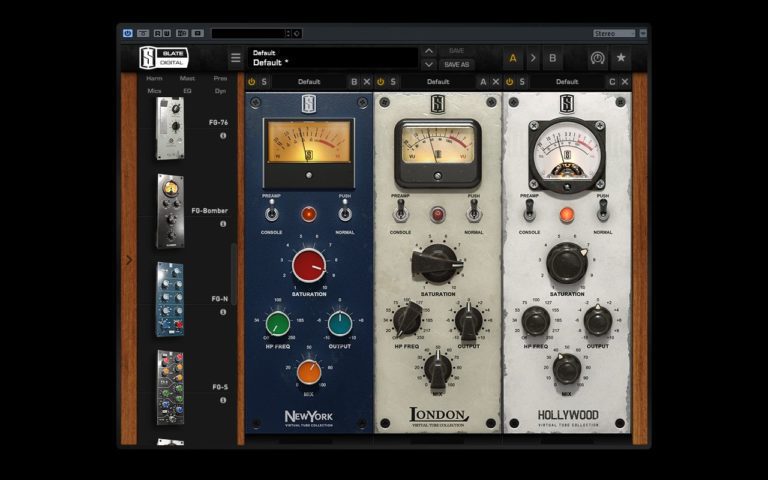This screenshot has height=480, width=768.
Task: Click the red Saturation knob on New York
Action: click(309, 265)
